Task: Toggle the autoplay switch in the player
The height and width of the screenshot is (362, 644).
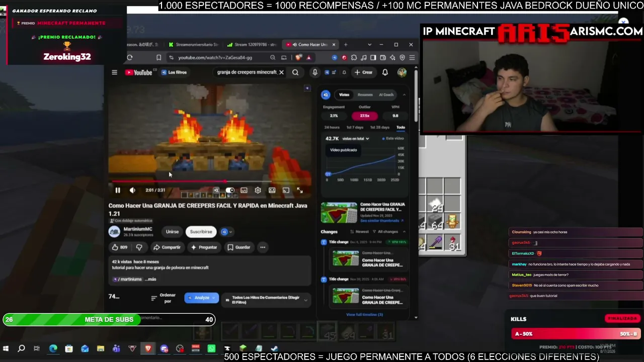Action: point(230,190)
